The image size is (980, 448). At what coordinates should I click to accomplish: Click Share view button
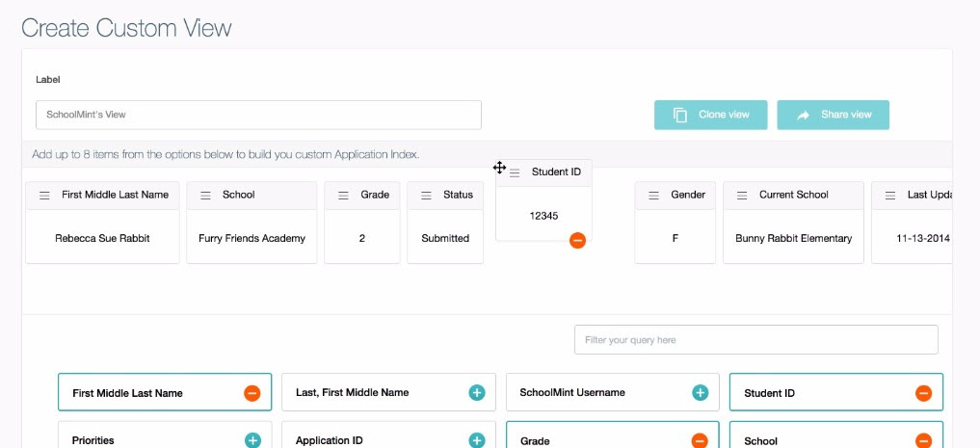834,115
